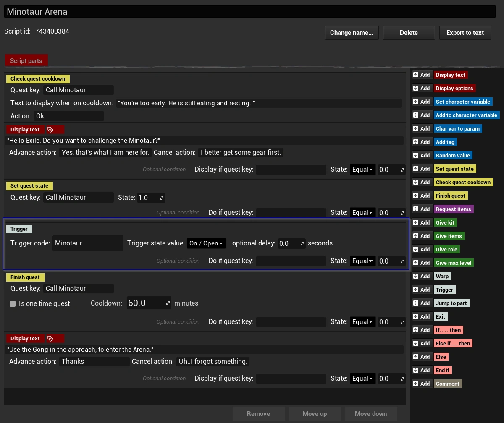This screenshot has height=423, width=504.
Task: Open State dropdown in Finish quest condition
Action: (x=362, y=322)
